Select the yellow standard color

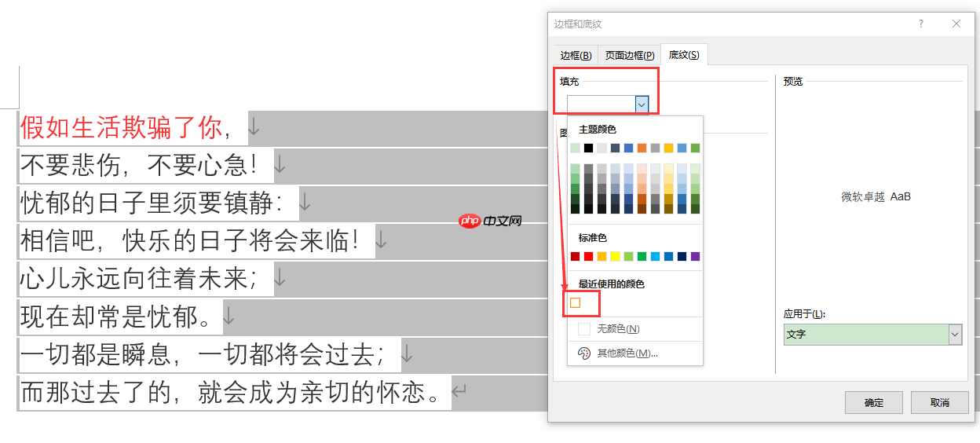(x=615, y=257)
